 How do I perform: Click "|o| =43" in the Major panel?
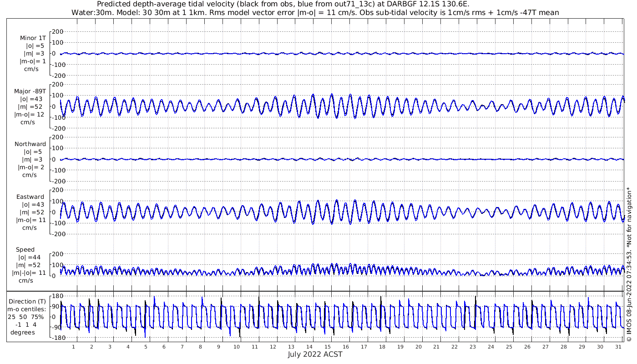point(31,99)
